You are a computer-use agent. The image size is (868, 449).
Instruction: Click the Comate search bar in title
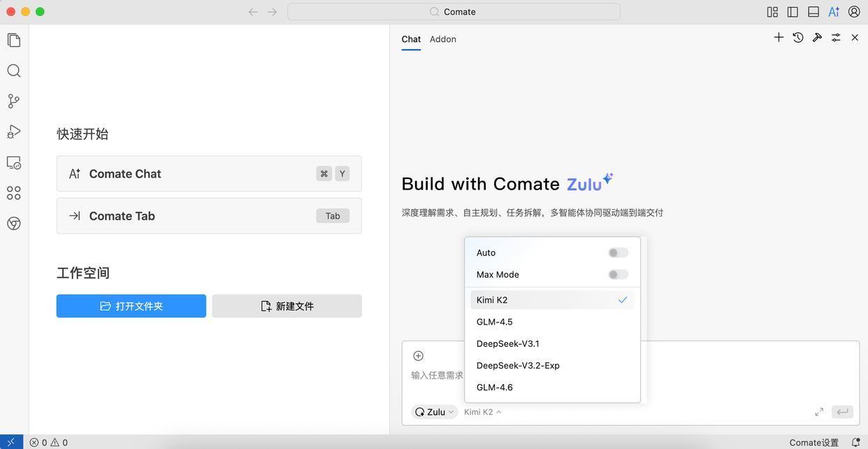coord(454,12)
